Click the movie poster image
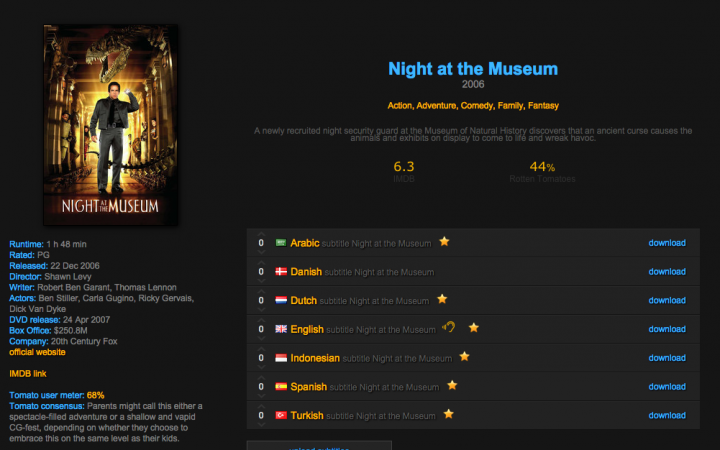This screenshot has width=720, height=450. [110, 125]
